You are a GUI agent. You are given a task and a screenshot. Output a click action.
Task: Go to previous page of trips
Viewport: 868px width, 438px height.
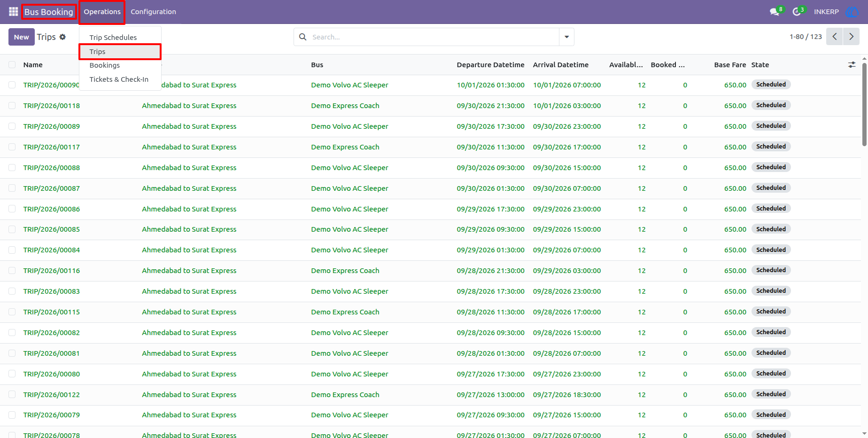coord(835,37)
